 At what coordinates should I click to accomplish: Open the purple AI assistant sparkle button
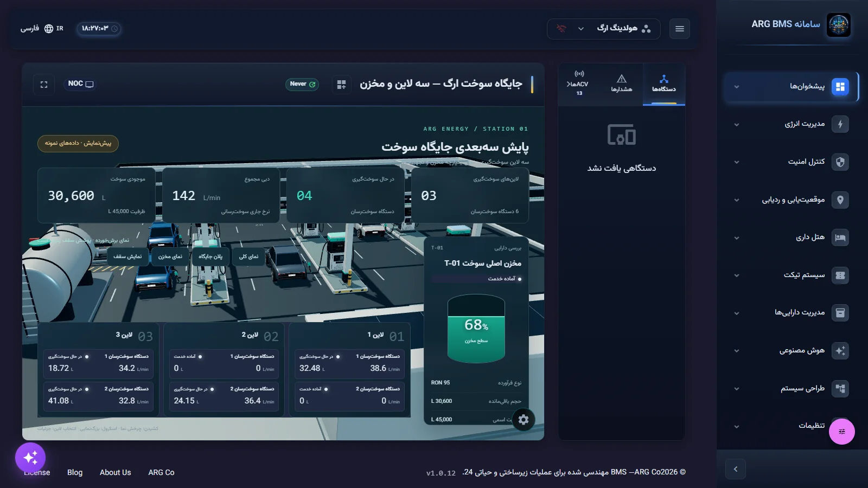(x=30, y=458)
